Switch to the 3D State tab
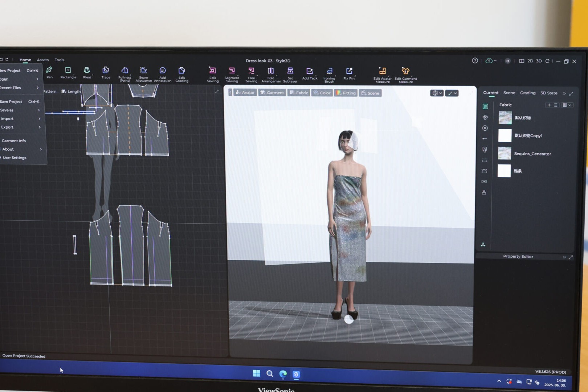The image size is (588, 392). click(549, 93)
